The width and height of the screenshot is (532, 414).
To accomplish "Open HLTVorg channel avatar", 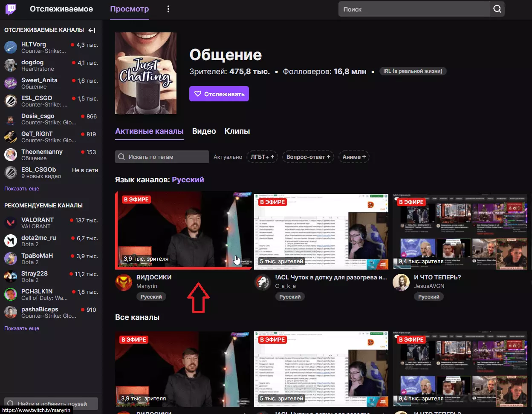I will coord(11,47).
